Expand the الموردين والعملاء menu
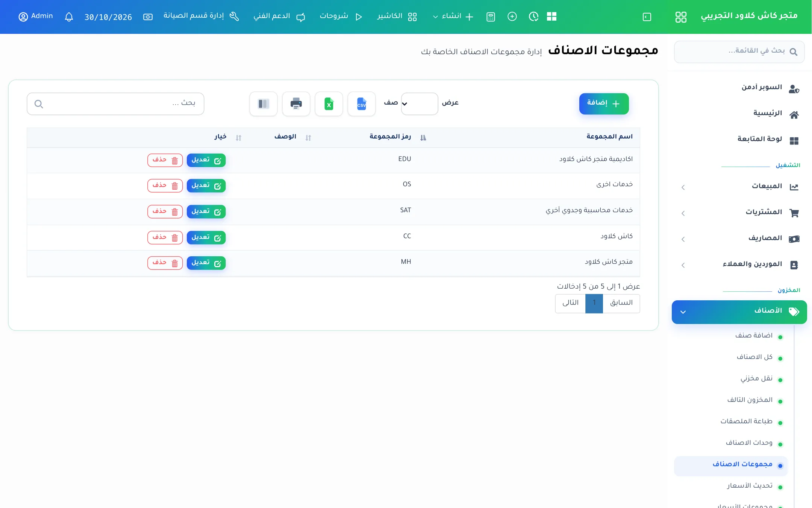 tap(739, 264)
